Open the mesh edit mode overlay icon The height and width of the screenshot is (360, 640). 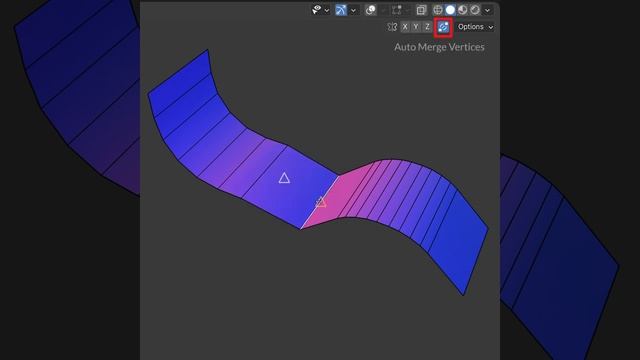pos(396,10)
